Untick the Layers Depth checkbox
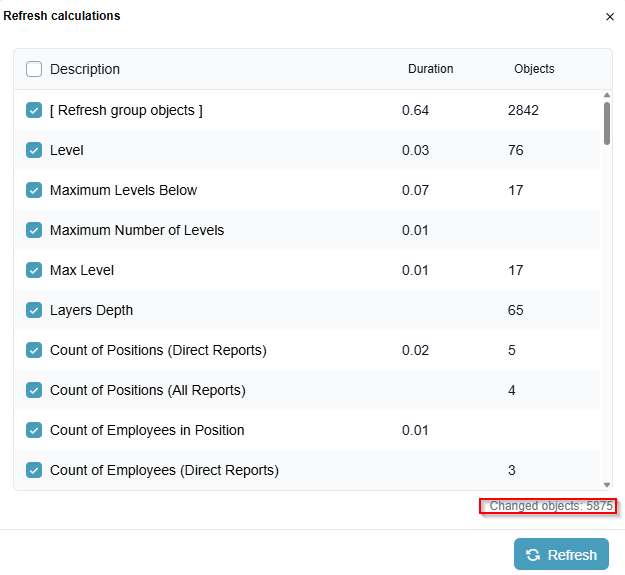Image resolution: width=625 pixels, height=575 pixels. click(34, 310)
